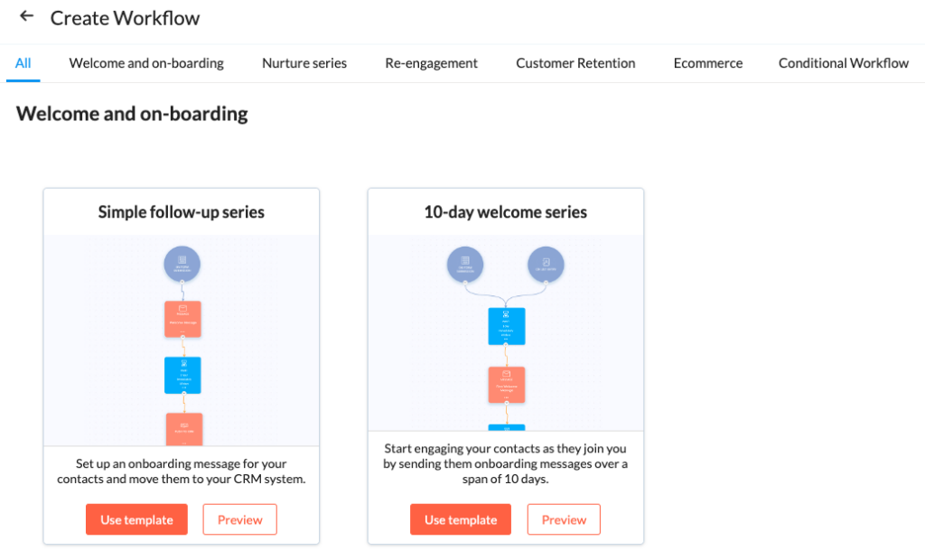Switch to the All tab
The width and height of the screenshot is (925, 560).
tap(23, 63)
